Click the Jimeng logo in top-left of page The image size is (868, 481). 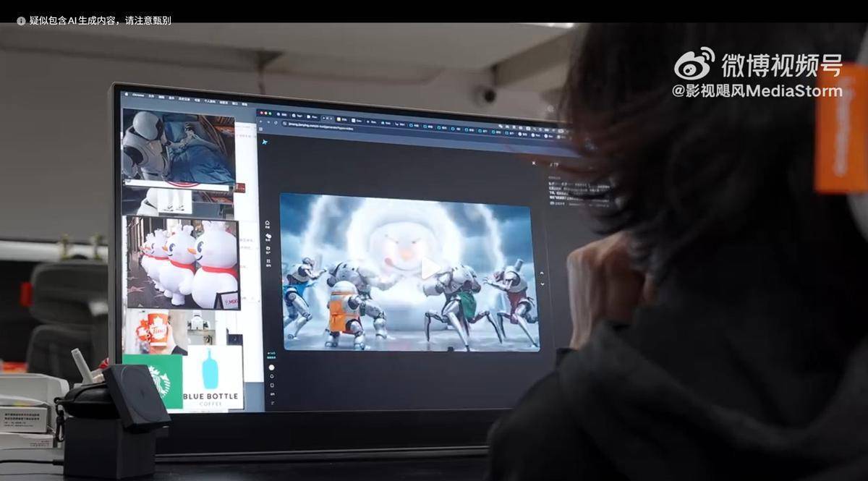click(x=265, y=143)
